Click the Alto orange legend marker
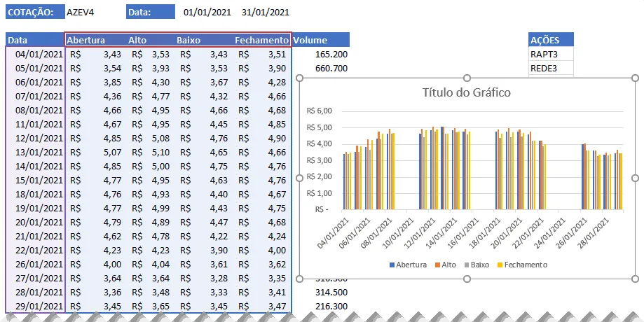The height and width of the screenshot is (322, 644). [437, 265]
